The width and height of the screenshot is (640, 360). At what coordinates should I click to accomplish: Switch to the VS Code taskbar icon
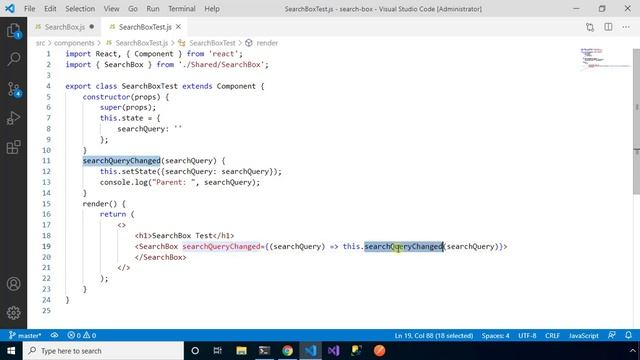(x=310, y=351)
